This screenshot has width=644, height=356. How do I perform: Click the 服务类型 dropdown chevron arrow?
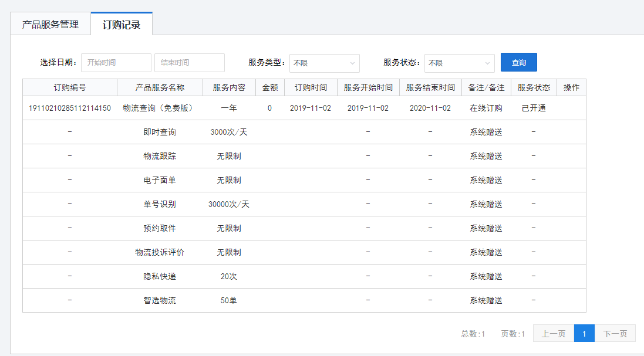click(x=352, y=63)
